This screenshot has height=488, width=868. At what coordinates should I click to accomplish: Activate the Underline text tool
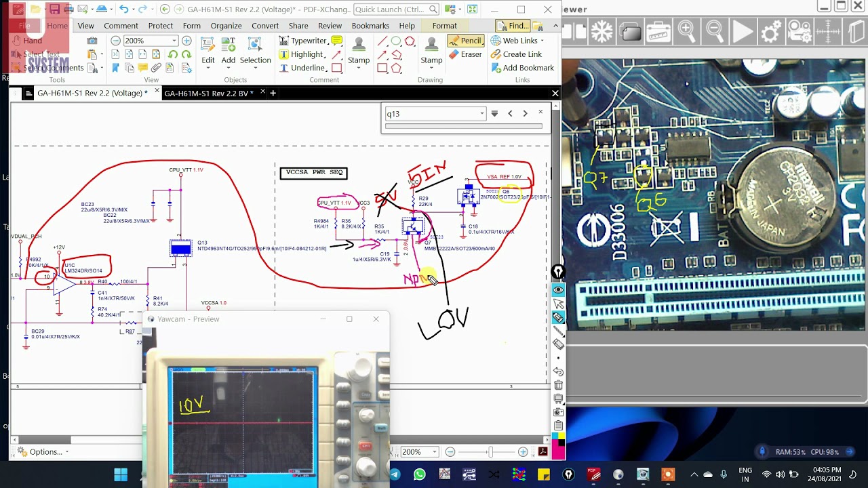click(x=302, y=68)
